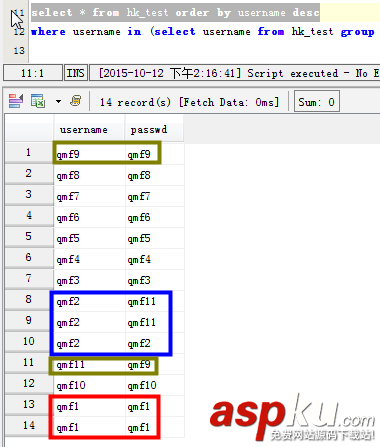Click passwd cell qmf3 in row 7
The height and width of the screenshot is (447, 380).
click(155, 280)
